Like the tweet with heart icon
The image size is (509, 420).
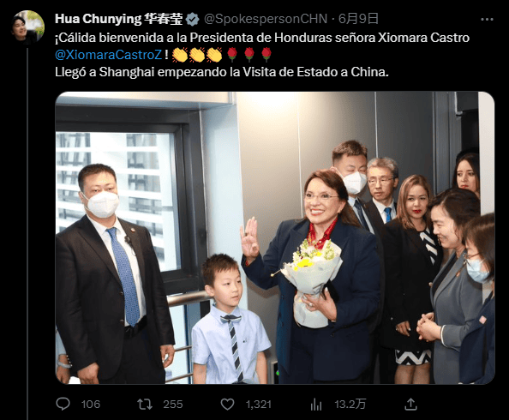227,405
